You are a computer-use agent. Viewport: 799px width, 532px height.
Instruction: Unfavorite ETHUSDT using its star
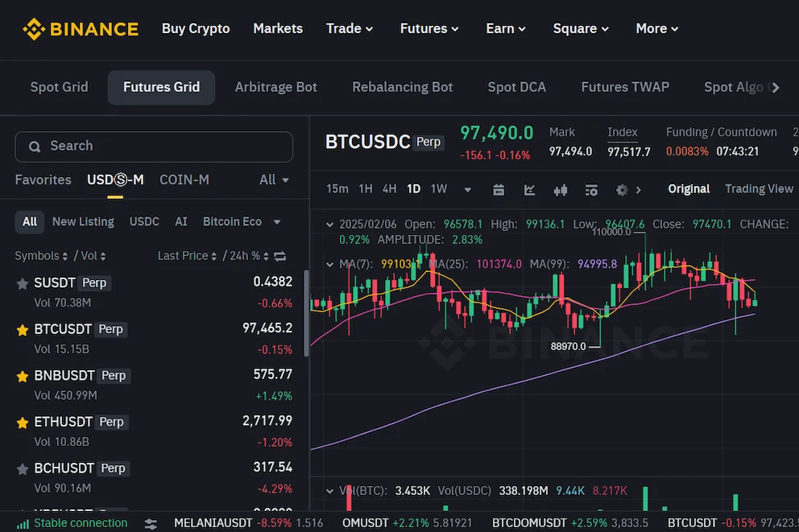(23, 423)
